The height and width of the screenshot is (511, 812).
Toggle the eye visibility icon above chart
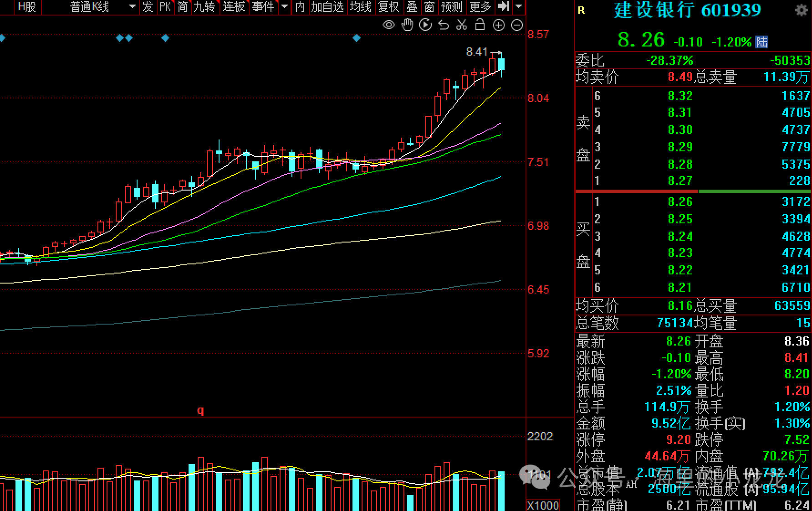point(388,25)
